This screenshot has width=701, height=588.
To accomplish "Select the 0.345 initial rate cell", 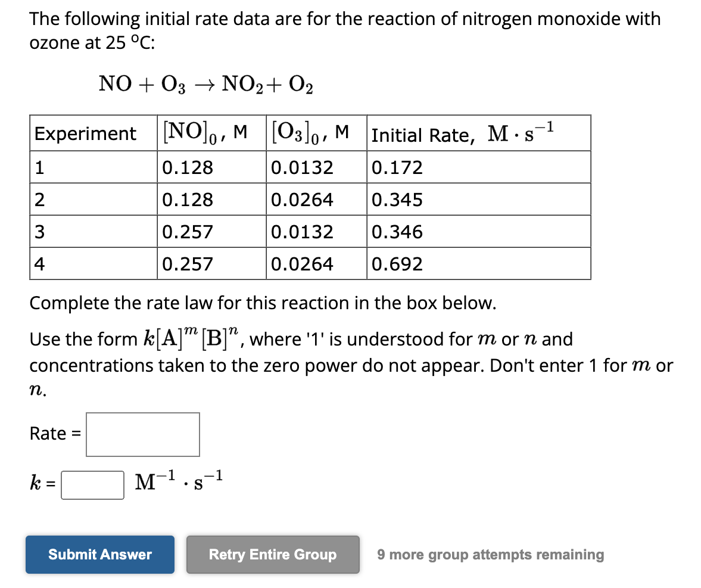I will coord(395,199).
